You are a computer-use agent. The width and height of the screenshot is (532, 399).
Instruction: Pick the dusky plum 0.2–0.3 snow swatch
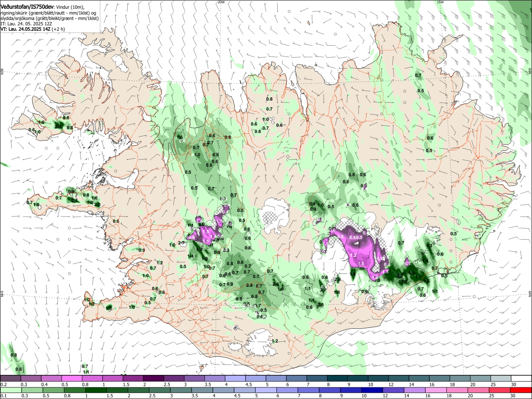pos(10,379)
